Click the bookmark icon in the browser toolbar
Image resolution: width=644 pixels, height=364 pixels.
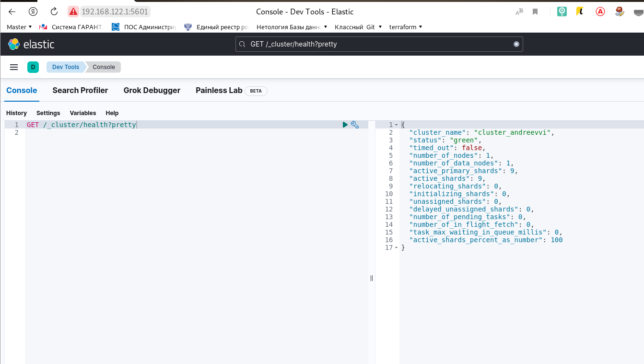pos(535,11)
